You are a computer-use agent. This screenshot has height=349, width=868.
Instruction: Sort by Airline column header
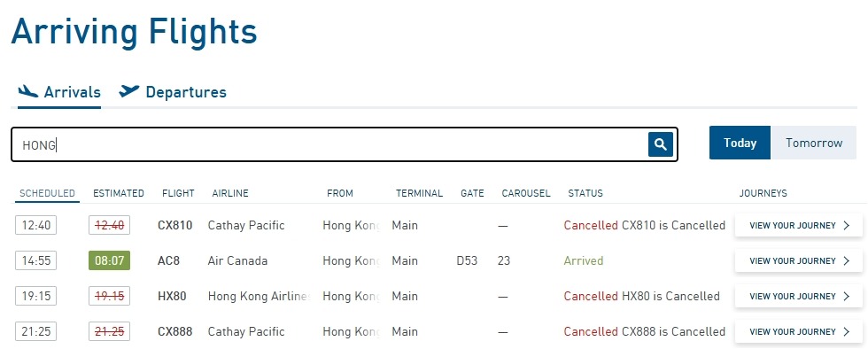(x=230, y=193)
